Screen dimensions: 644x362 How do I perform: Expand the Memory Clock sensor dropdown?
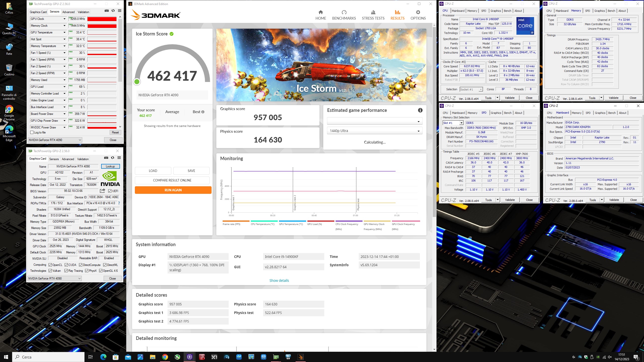point(64,26)
